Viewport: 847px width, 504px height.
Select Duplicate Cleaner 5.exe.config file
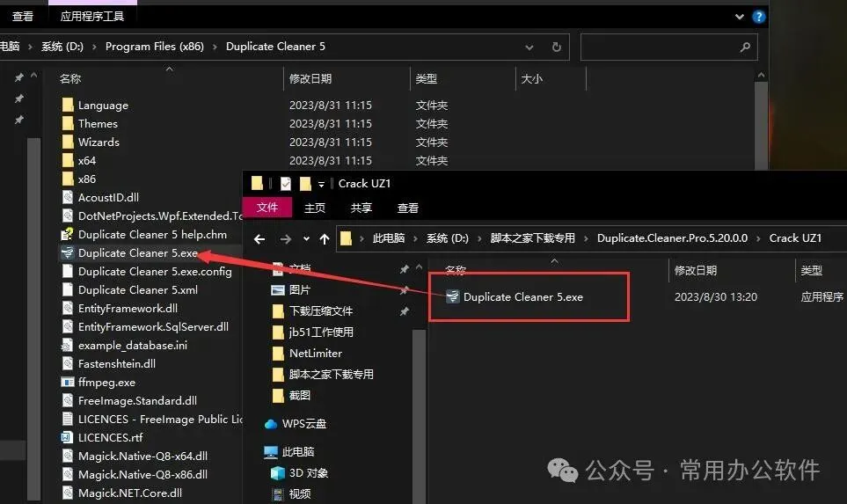(x=155, y=271)
